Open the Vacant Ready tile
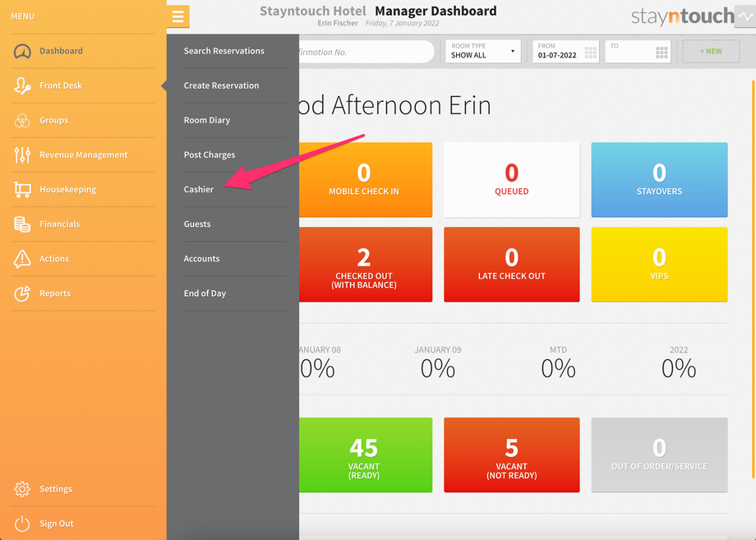This screenshot has width=756, height=540. 366,455
